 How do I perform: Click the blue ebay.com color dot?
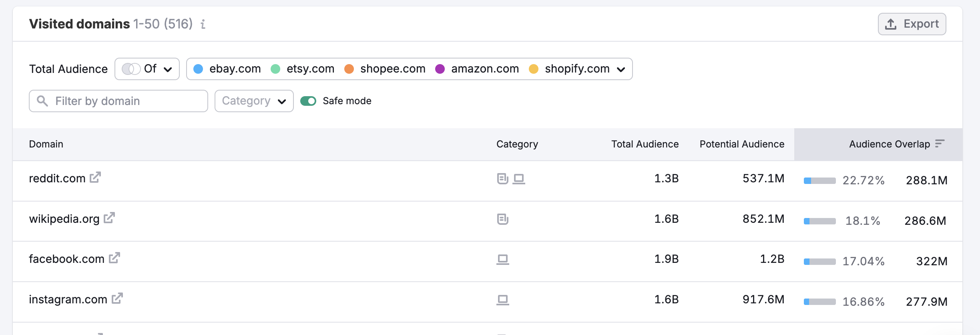coord(198,69)
